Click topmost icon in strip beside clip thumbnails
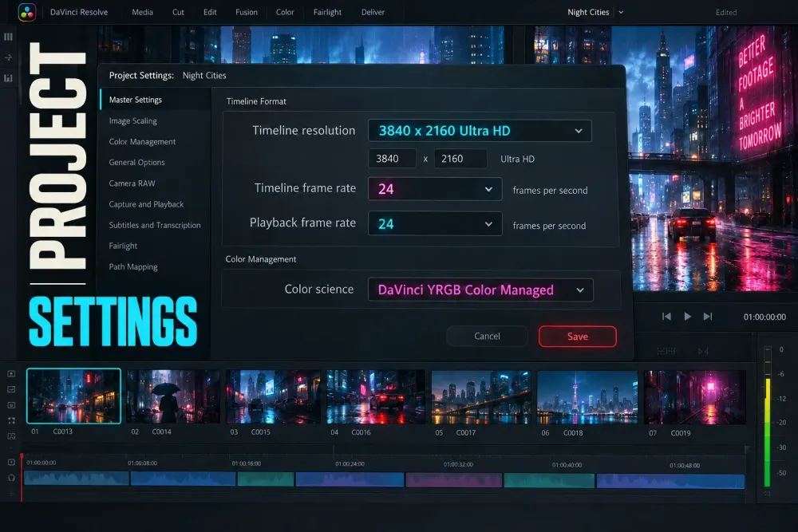Image resolution: width=798 pixels, height=532 pixels. 11,374
